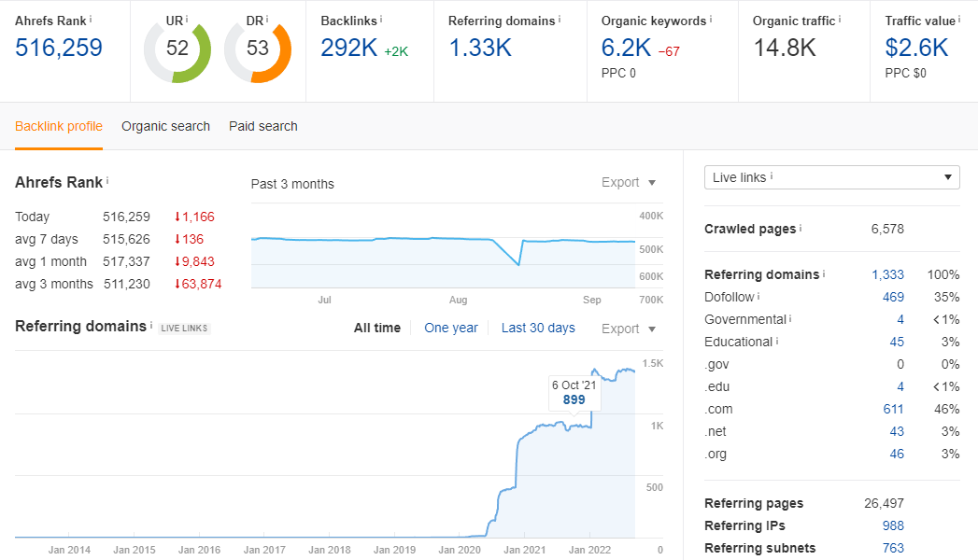Click the +2K backlinks change value
This screenshot has width=978, height=560.
point(396,51)
